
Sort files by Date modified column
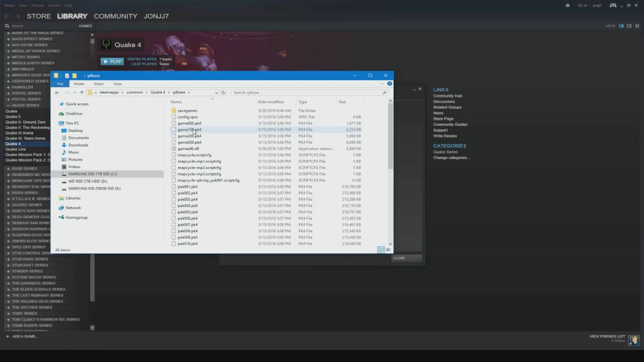click(271, 102)
